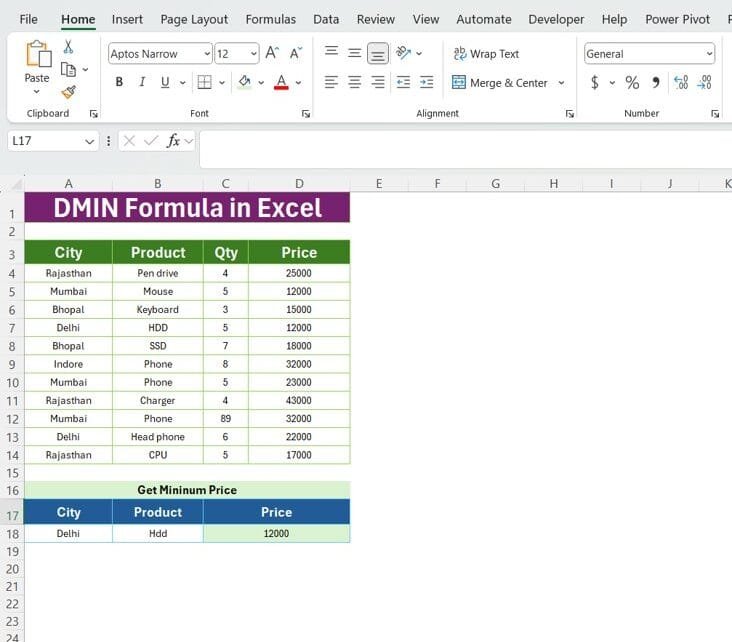This screenshot has width=732, height=642.
Task: Expand Copy dropdown arrow
Action: (x=85, y=70)
